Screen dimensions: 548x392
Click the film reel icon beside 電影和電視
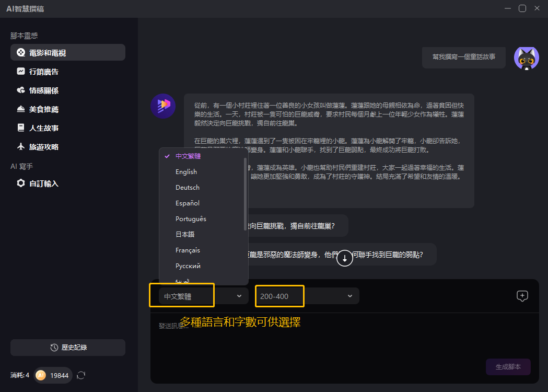(x=21, y=53)
